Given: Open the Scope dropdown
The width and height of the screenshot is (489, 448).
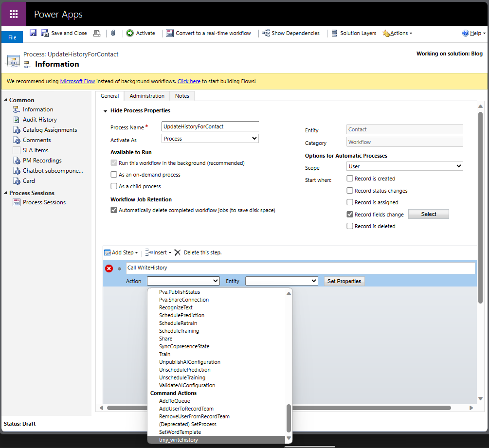Looking at the screenshot, I should (x=404, y=166).
